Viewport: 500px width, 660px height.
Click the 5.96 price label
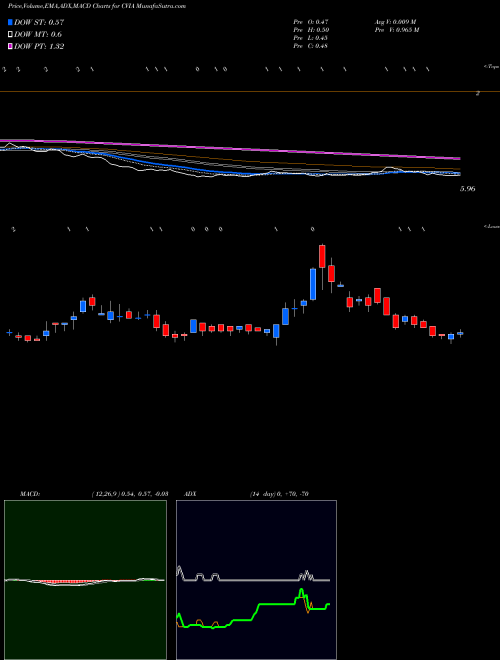[x=467, y=189]
